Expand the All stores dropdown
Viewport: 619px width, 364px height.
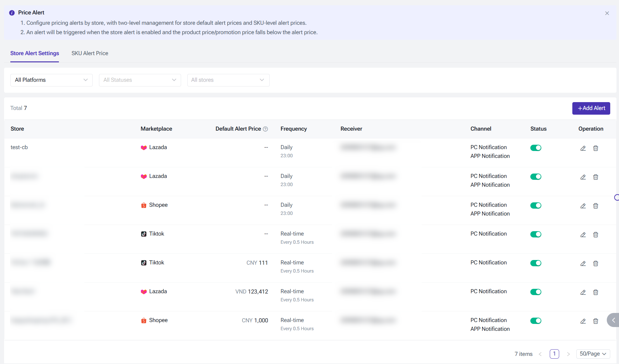(228, 80)
